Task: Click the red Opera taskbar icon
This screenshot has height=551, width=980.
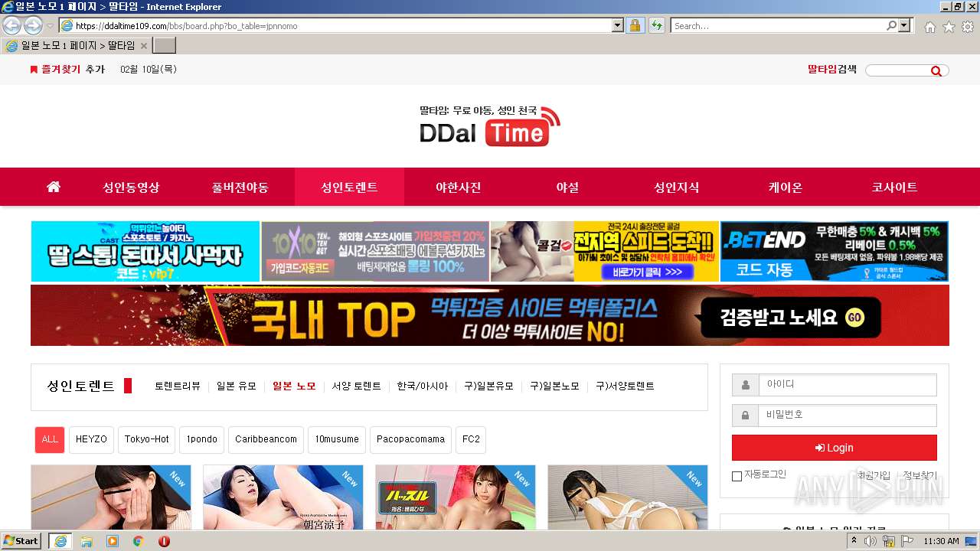Action: pyautogui.click(x=164, y=541)
